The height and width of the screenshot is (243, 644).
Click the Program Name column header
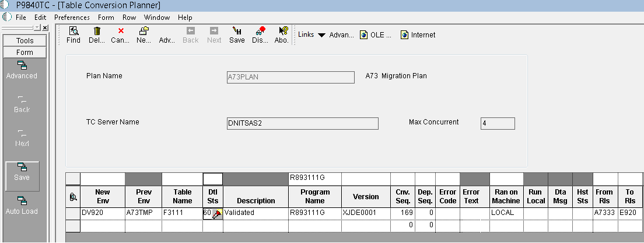point(315,196)
